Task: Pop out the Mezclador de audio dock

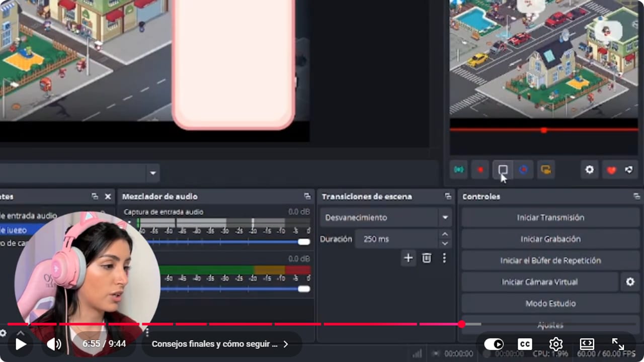Action: point(307,197)
